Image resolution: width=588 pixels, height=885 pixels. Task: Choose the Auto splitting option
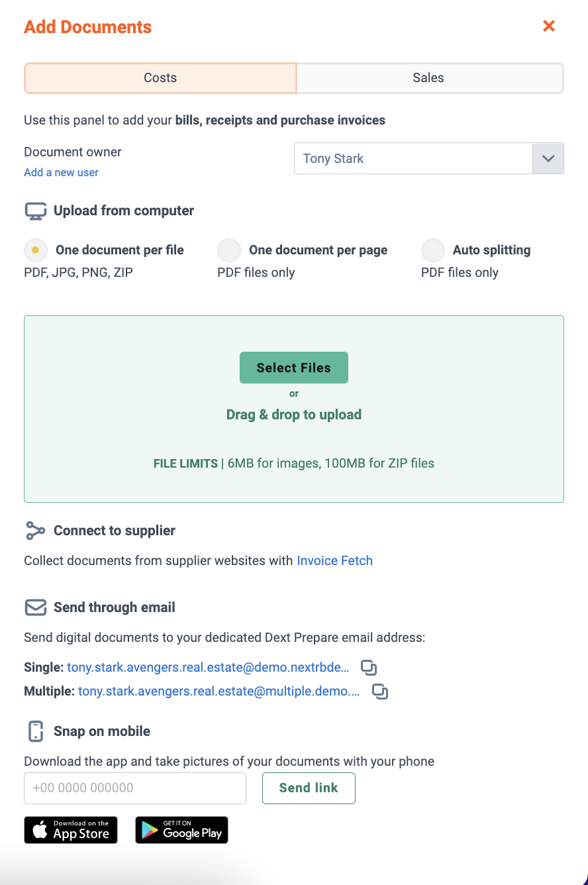[x=433, y=250]
